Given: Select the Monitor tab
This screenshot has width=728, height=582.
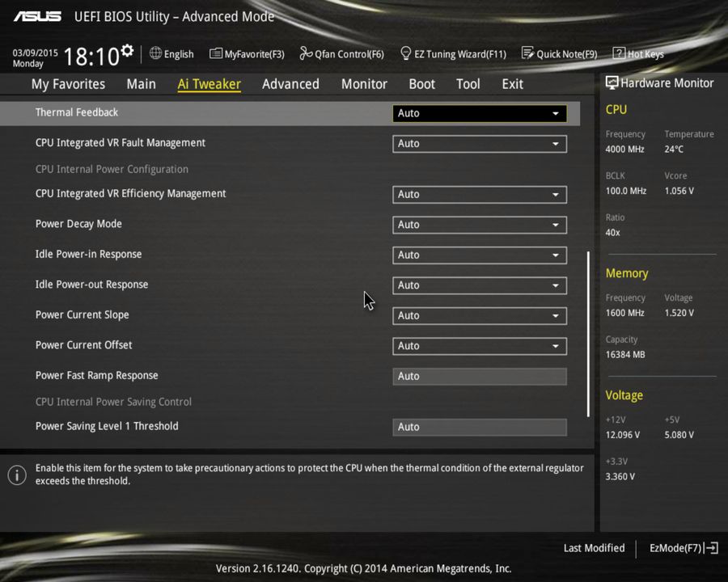Looking at the screenshot, I should click(364, 83).
